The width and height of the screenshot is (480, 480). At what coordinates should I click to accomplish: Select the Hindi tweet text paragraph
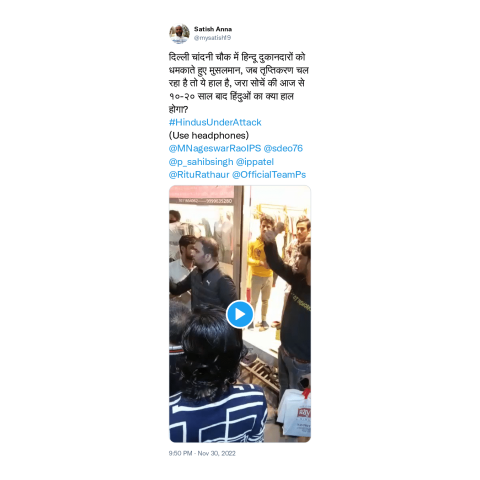point(239,83)
